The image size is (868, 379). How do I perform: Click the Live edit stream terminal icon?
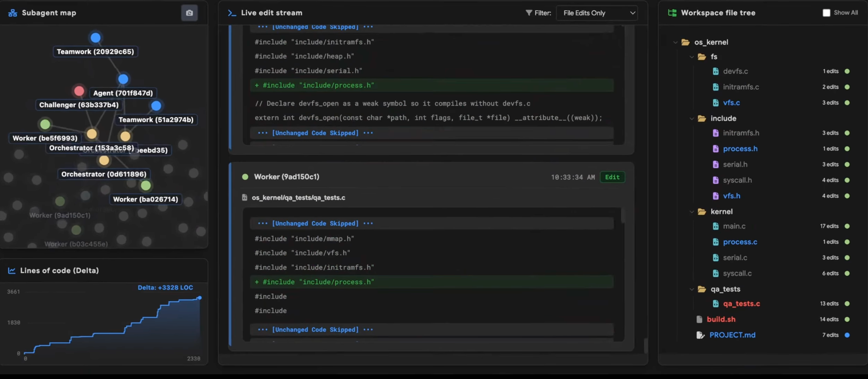pyautogui.click(x=232, y=13)
